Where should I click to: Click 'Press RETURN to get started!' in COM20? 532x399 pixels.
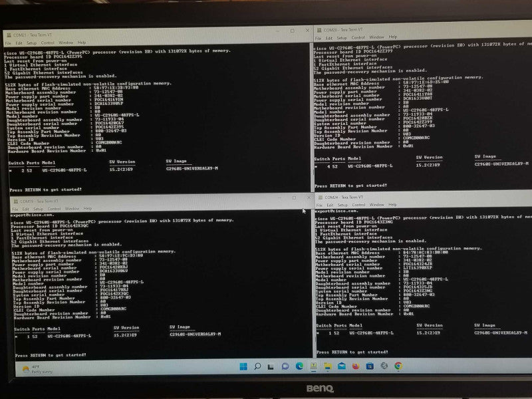(350, 186)
